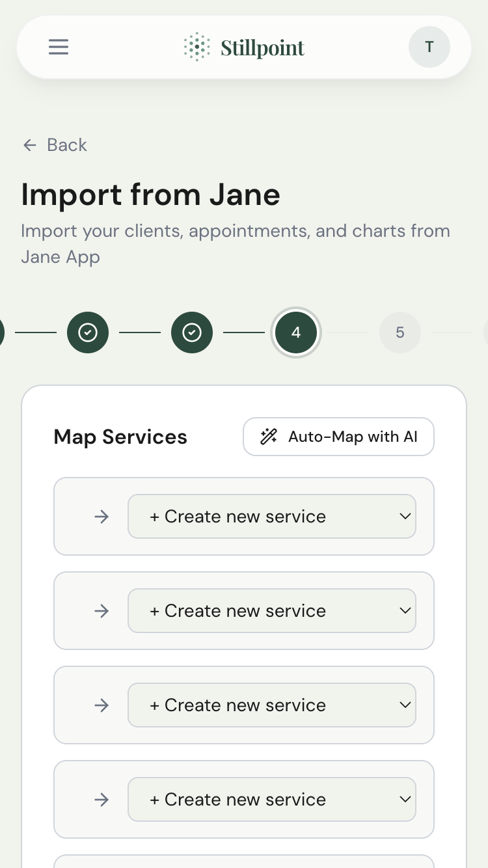Image resolution: width=488 pixels, height=868 pixels.
Task: Jump to step 5 in the progress stepper
Action: click(400, 332)
